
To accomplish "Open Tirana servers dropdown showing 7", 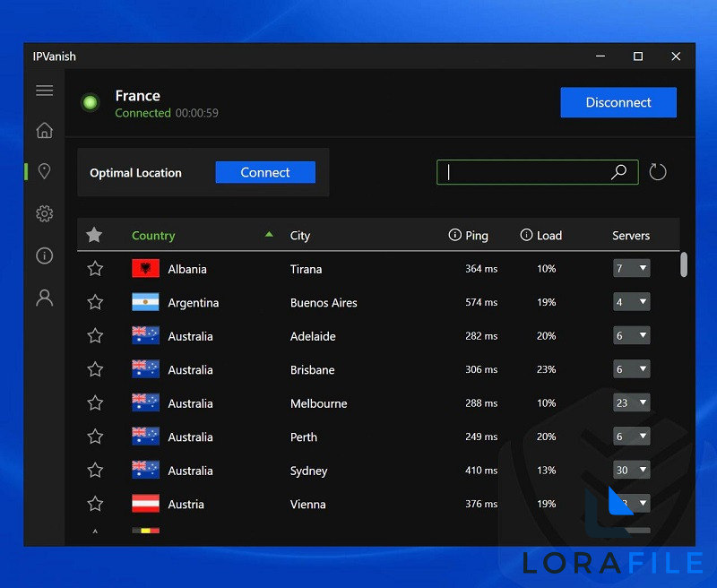I will [x=632, y=268].
